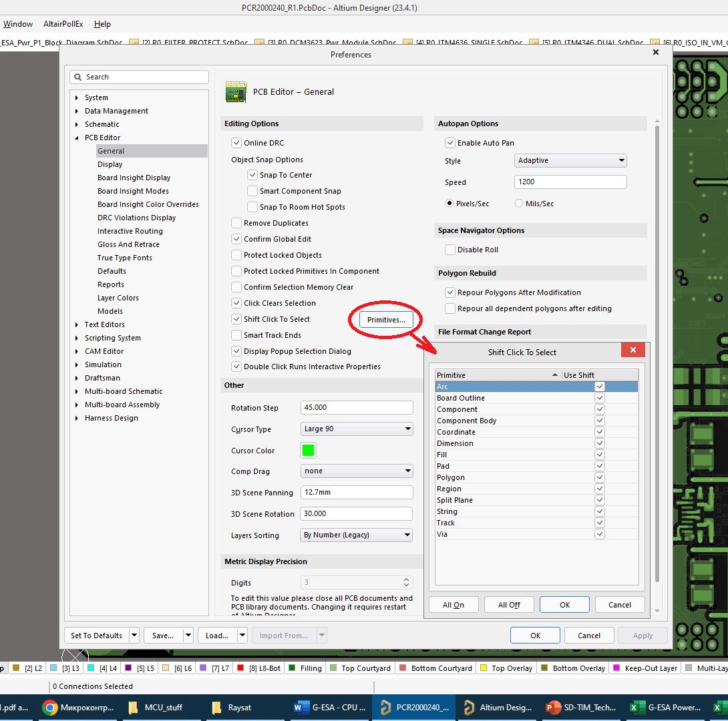Click the All Off button

(509, 605)
